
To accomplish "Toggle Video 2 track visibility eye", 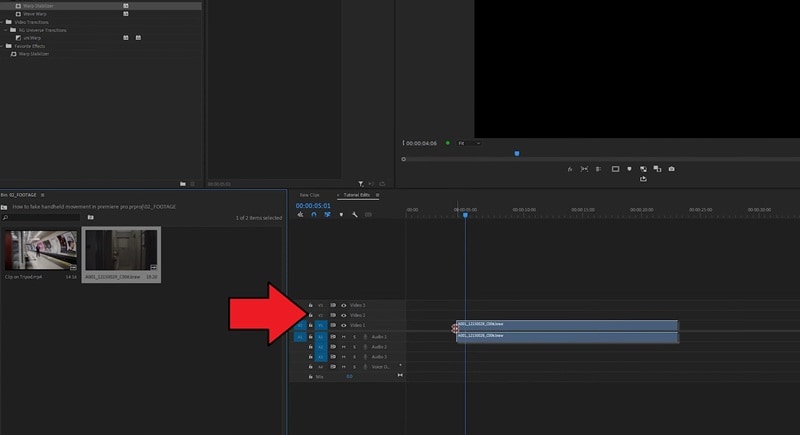I will click(343, 315).
